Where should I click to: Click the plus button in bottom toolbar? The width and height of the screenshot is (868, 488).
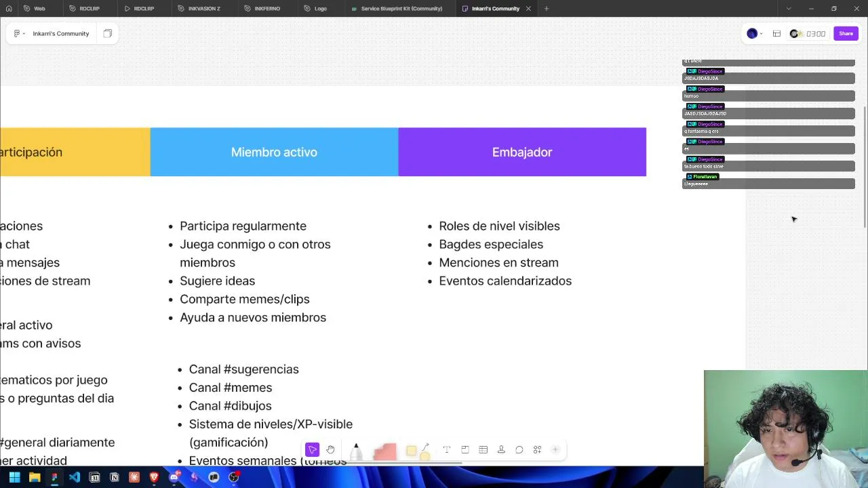coord(555,449)
